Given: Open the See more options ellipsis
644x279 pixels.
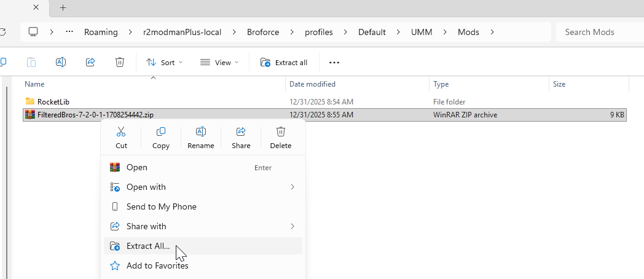Looking at the screenshot, I should pos(334,62).
